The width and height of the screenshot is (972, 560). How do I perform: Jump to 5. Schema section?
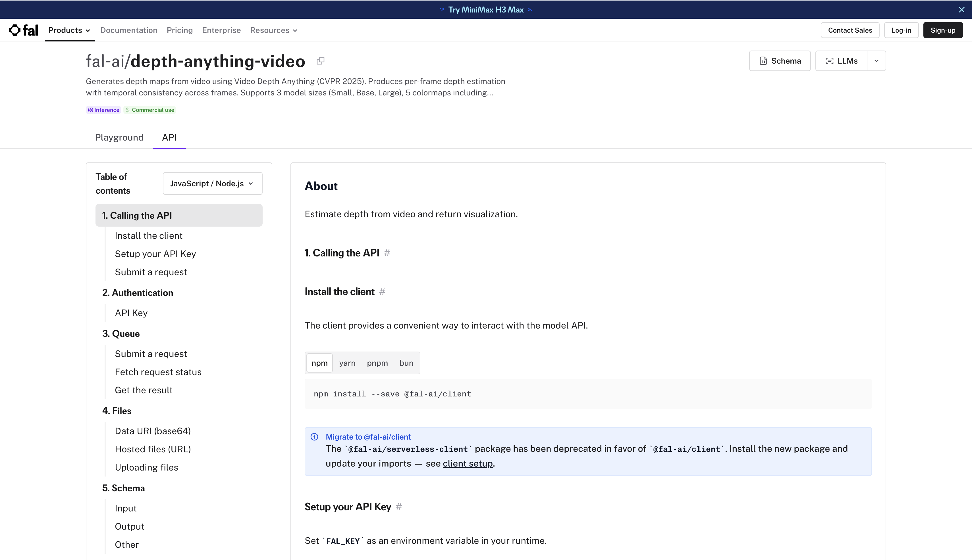[124, 488]
